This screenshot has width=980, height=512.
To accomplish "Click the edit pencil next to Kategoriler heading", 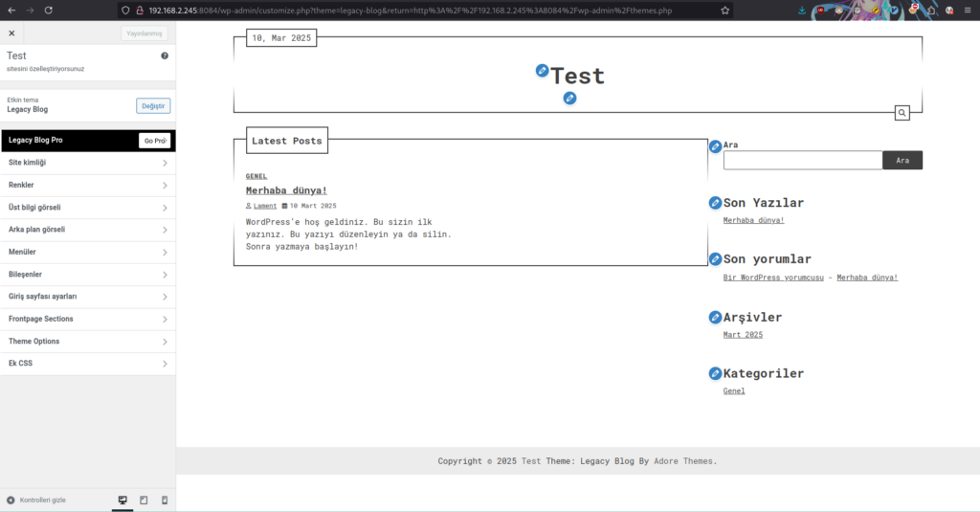I will (715, 373).
